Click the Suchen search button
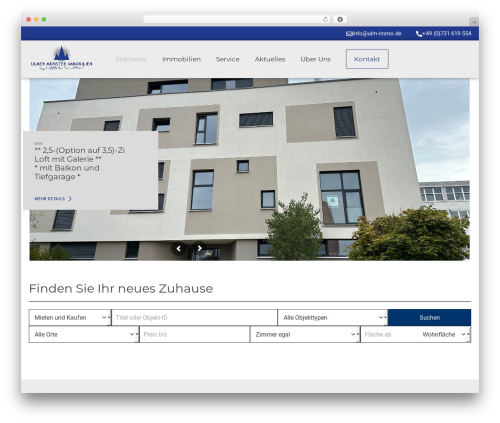This screenshot has height=423, width=500. pyautogui.click(x=429, y=317)
